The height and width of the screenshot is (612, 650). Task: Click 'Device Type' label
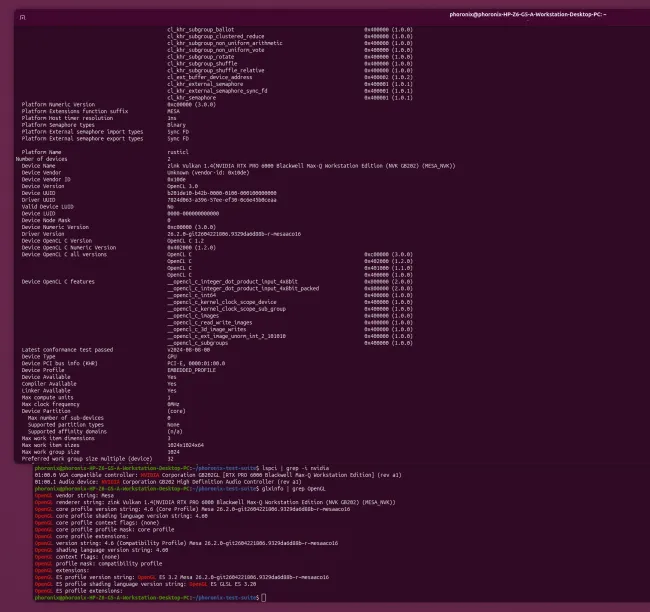[38, 357]
